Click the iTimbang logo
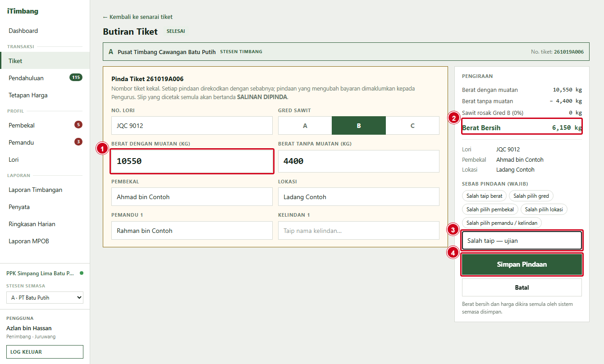The height and width of the screenshot is (364, 604). (23, 11)
